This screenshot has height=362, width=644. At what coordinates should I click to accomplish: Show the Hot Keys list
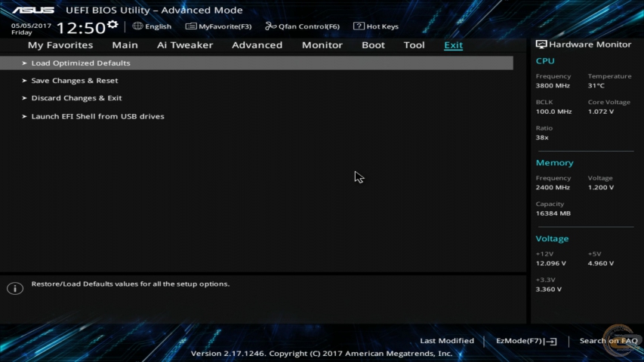382,26
